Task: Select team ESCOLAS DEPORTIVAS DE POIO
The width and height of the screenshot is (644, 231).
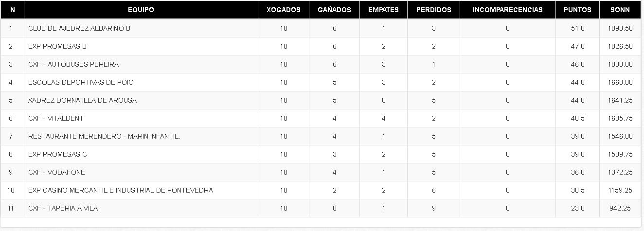Action: tap(81, 82)
